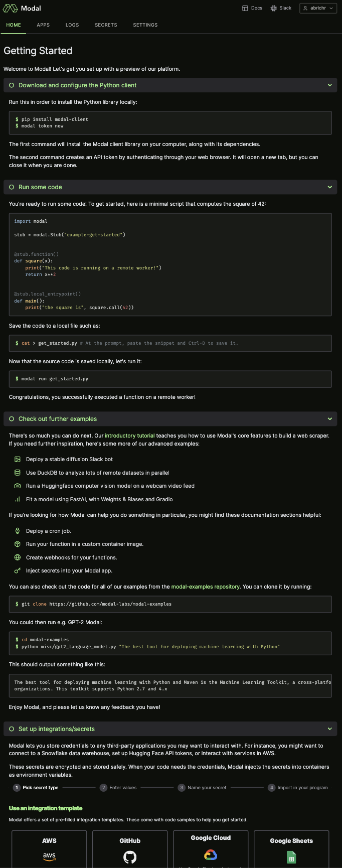Click the stable diffusion Slack bot image icon
342x868 pixels.
18,459
